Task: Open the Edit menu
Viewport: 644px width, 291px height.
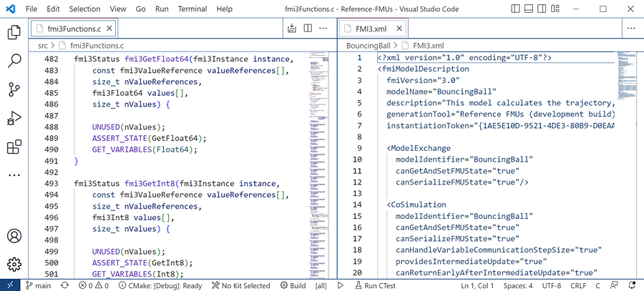Action: [x=53, y=9]
